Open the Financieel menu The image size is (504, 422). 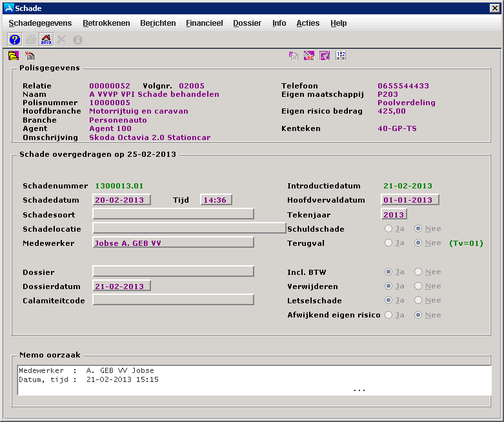click(x=204, y=23)
